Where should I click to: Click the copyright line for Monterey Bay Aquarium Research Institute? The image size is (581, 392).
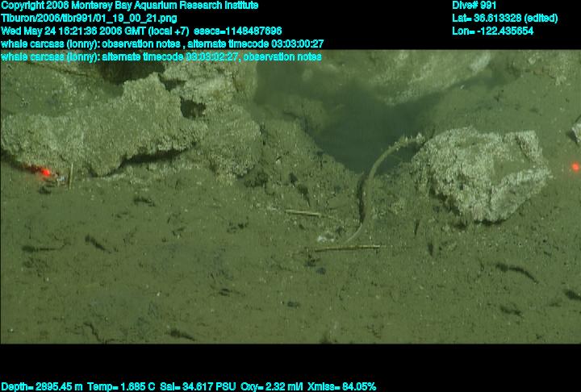[x=130, y=6]
